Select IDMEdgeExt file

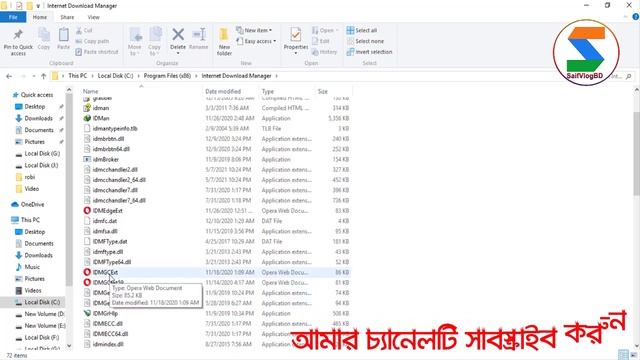(107, 211)
